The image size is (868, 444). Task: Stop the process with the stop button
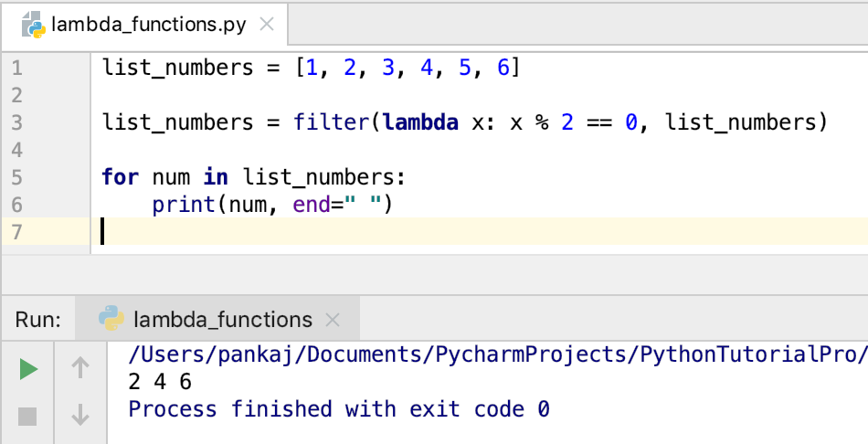(x=27, y=417)
